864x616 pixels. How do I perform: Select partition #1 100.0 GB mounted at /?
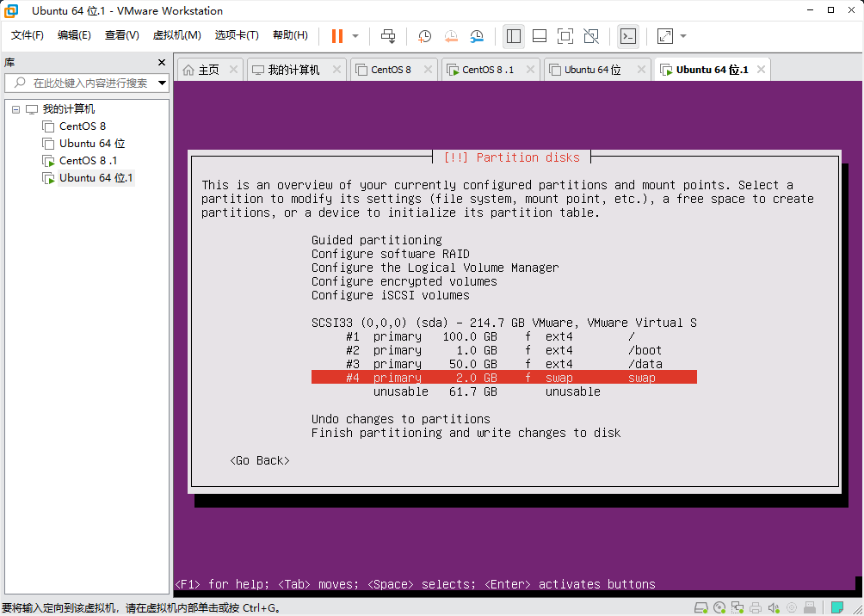click(504, 336)
